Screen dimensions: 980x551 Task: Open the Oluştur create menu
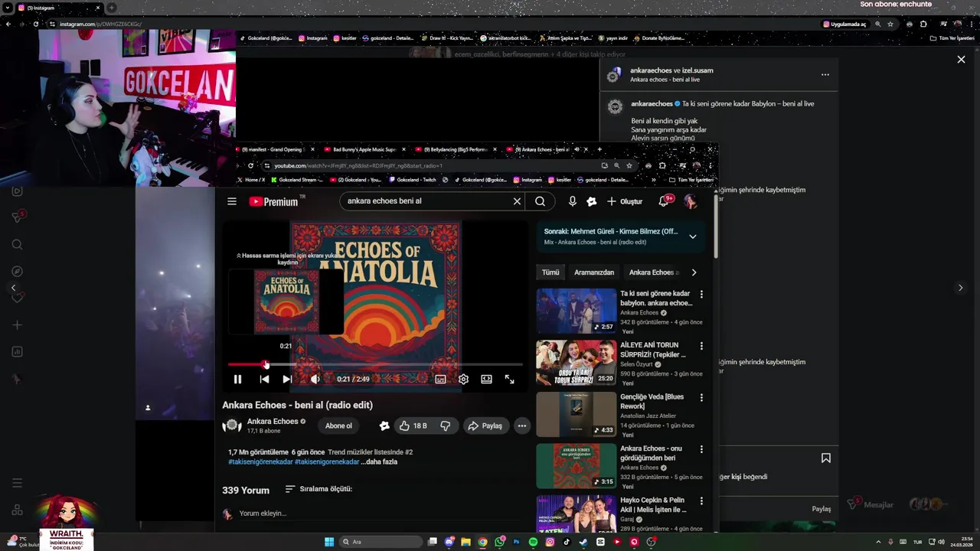(625, 201)
